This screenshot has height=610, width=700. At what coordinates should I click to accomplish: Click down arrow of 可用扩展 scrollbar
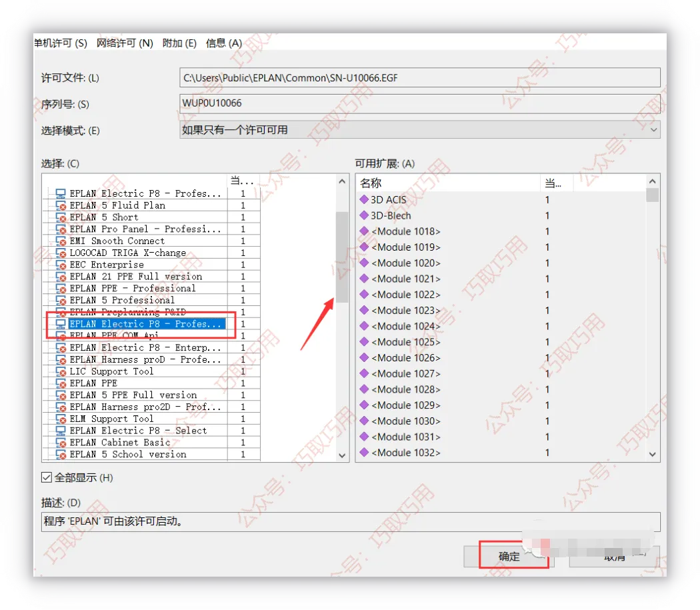coord(652,455)
